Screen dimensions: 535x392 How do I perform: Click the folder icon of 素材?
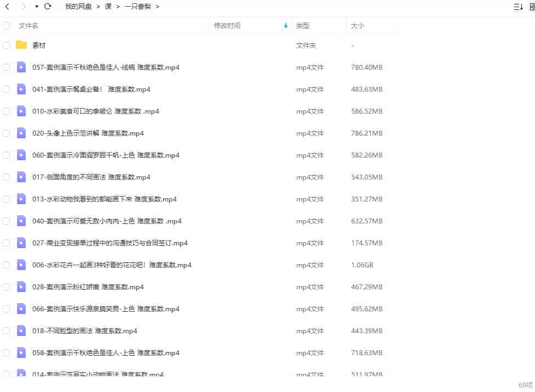point(22,45)
